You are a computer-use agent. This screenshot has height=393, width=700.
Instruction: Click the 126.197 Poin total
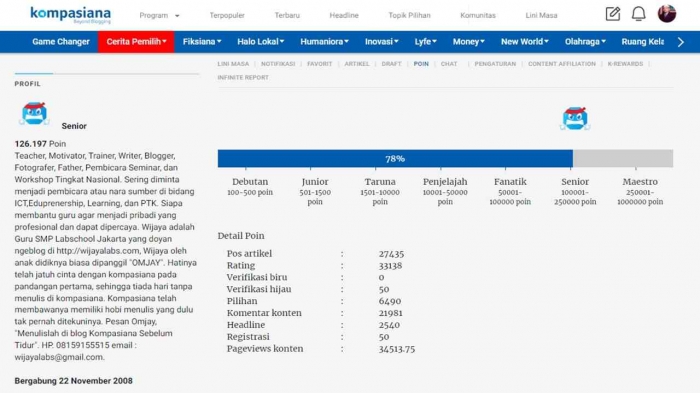[40, 144]
